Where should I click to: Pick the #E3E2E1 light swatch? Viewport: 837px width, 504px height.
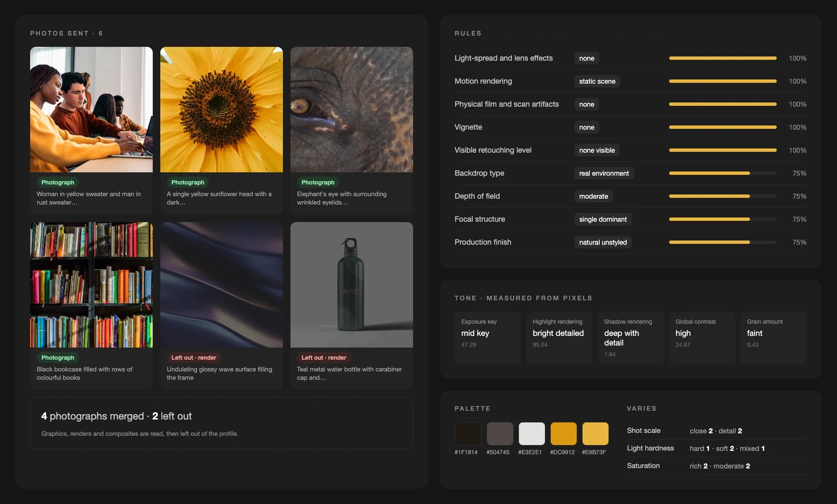click(x=531, y=433)
